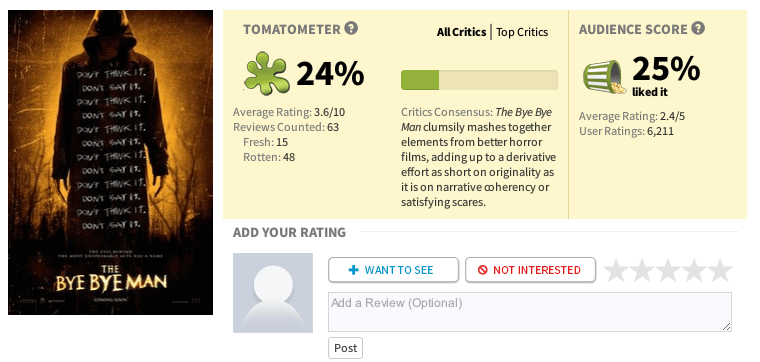Switch to the Top Critics tab

click(522, 32)
